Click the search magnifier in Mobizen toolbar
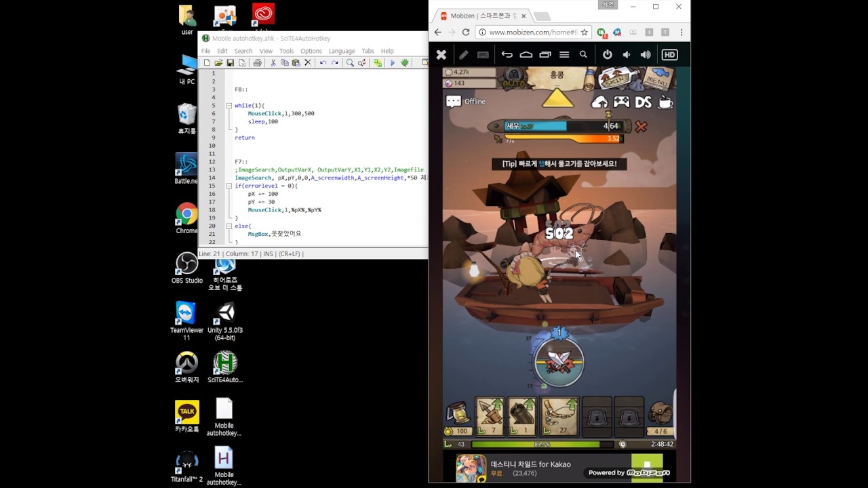The height and width of the screenshot is (488, 868). pos(583,55)
